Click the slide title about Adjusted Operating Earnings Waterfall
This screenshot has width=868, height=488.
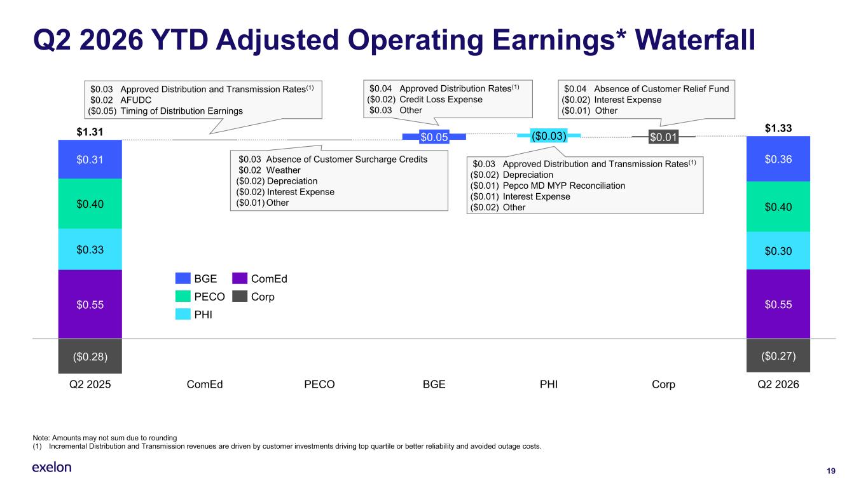(394, 39)
